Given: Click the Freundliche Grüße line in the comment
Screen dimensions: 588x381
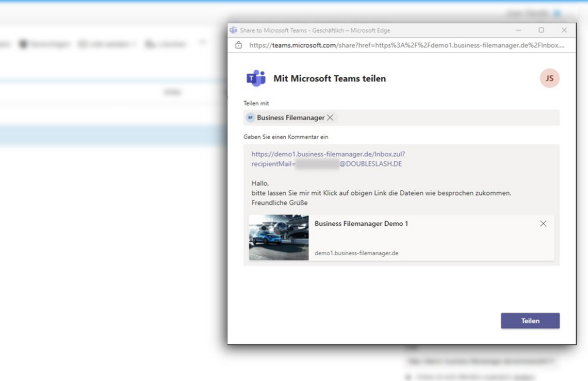Looking at the screenshot, I should click(280, 203).
